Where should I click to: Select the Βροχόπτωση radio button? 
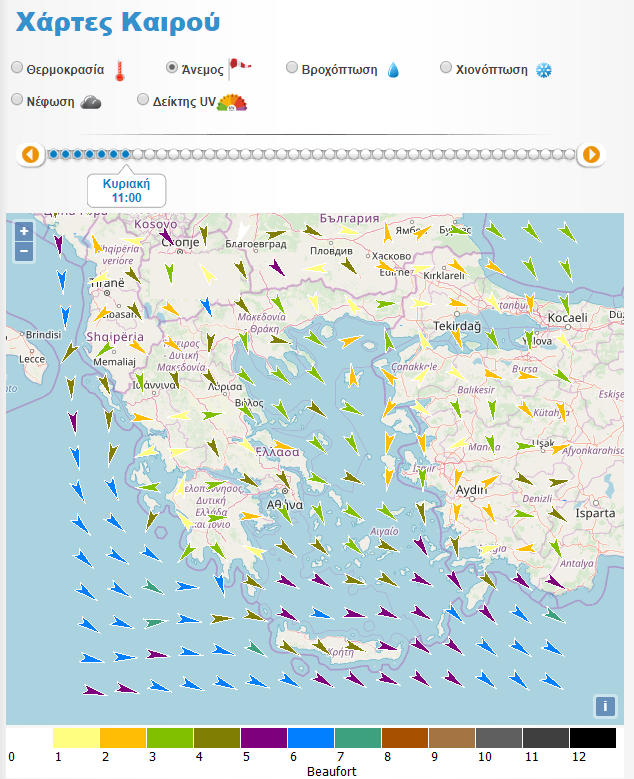[292, 68]
